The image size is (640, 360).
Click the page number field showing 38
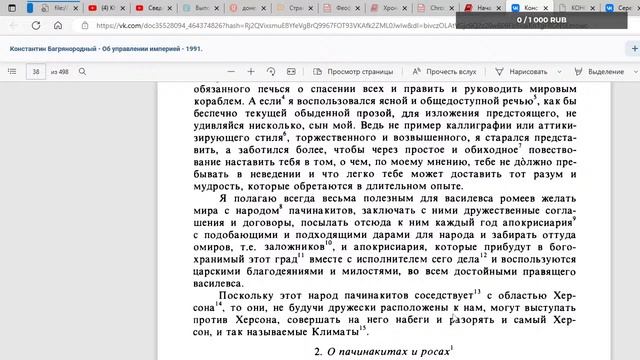(36, 71)
